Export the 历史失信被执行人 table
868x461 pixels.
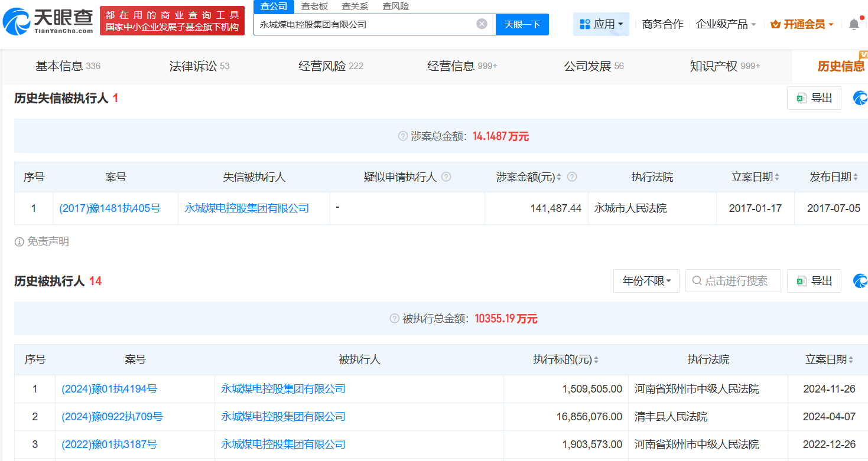pyautogui.click(x=814, y=98)
